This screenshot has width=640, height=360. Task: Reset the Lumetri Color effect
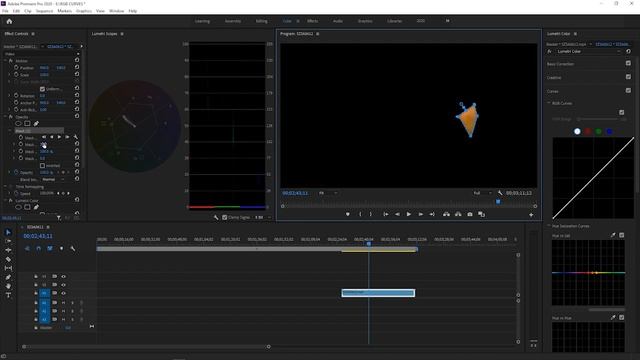coord(628,51)
